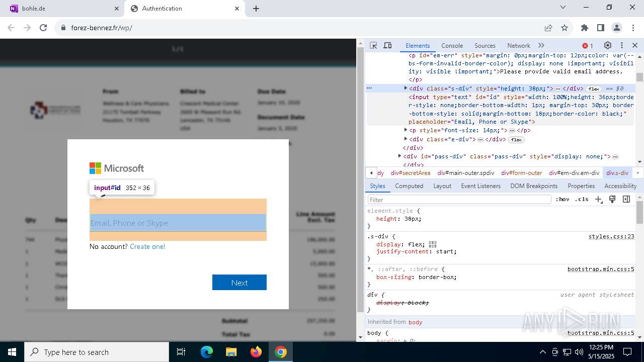Open the Properties tab
The width and height of the screenshot is (644, 362).
tap(581, 186)
